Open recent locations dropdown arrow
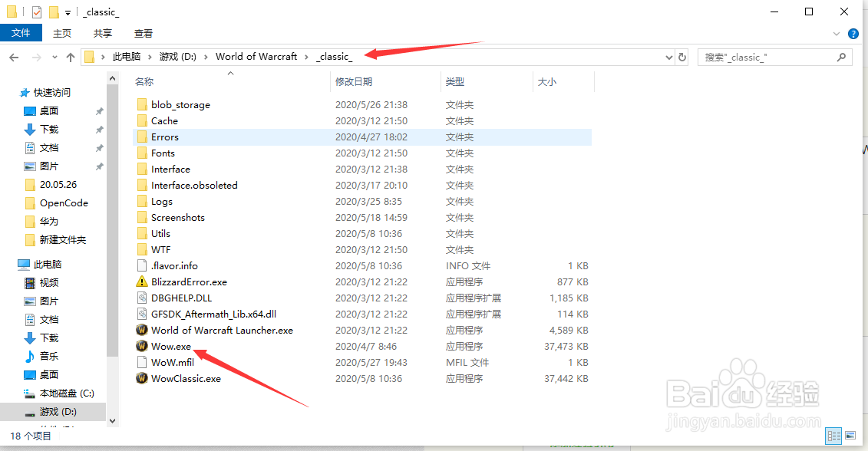This screenshot has width=868, height=451. click(x=54, y=57)
